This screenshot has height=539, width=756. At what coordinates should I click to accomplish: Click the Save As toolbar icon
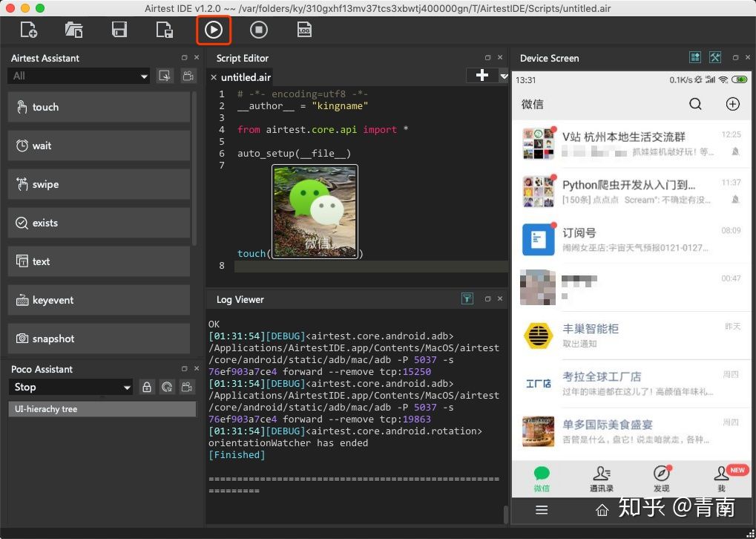tap(165, 30)
